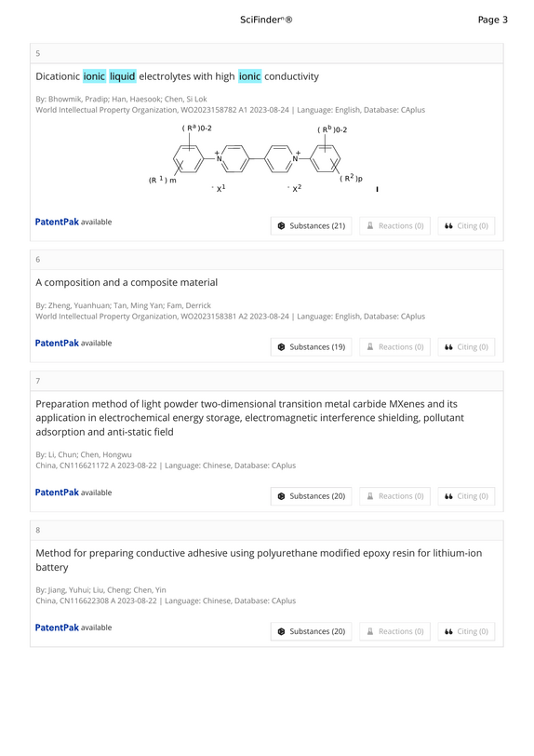Viewport: 534px width, 756px height.
Task: Click the Substances (20) button for result 7
Action: (312, 496)
